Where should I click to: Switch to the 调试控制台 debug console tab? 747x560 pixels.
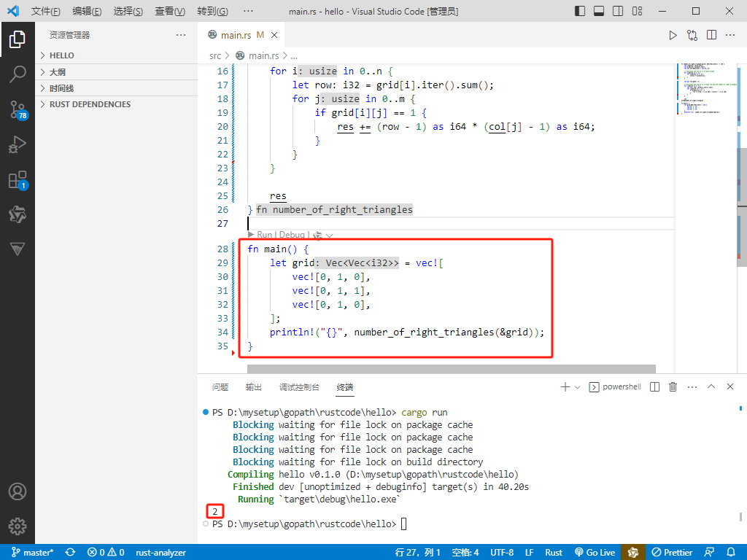pyautogui.click(x=299, y=387)
